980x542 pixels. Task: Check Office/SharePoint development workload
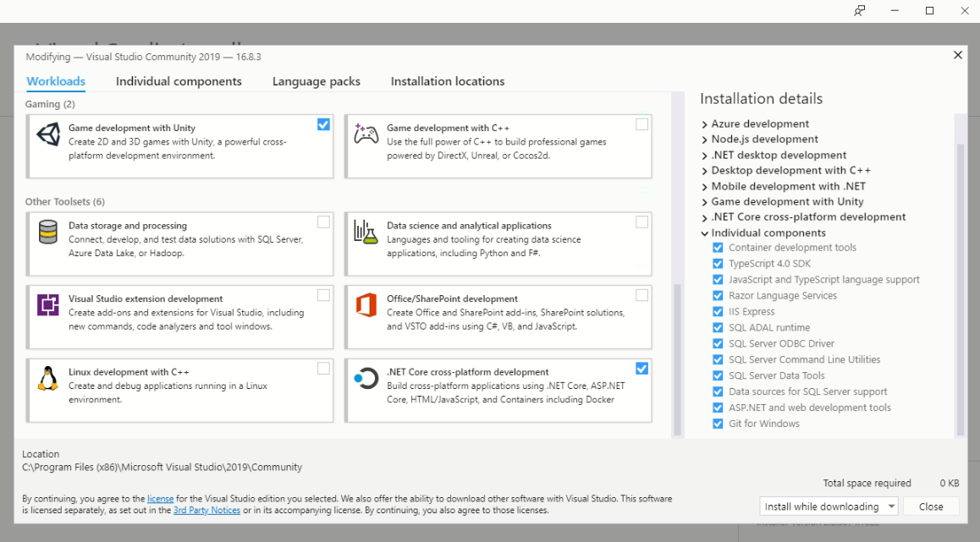click(x=641, y=295)
